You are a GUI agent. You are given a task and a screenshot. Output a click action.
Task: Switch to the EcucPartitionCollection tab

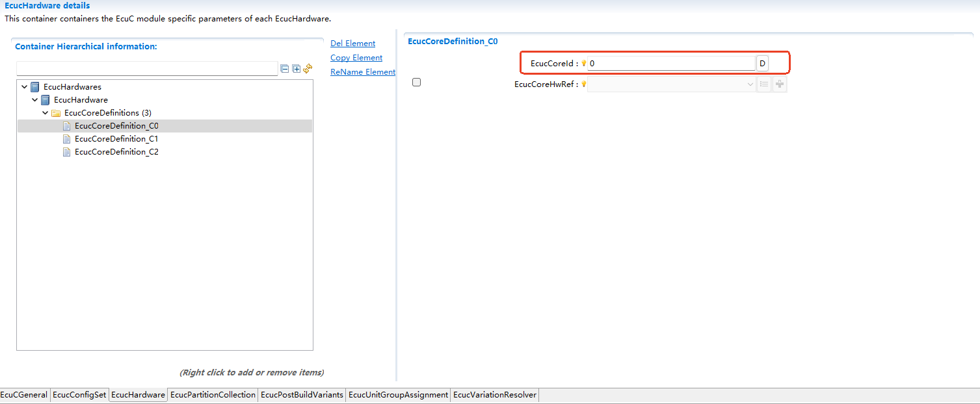point(213,395)
